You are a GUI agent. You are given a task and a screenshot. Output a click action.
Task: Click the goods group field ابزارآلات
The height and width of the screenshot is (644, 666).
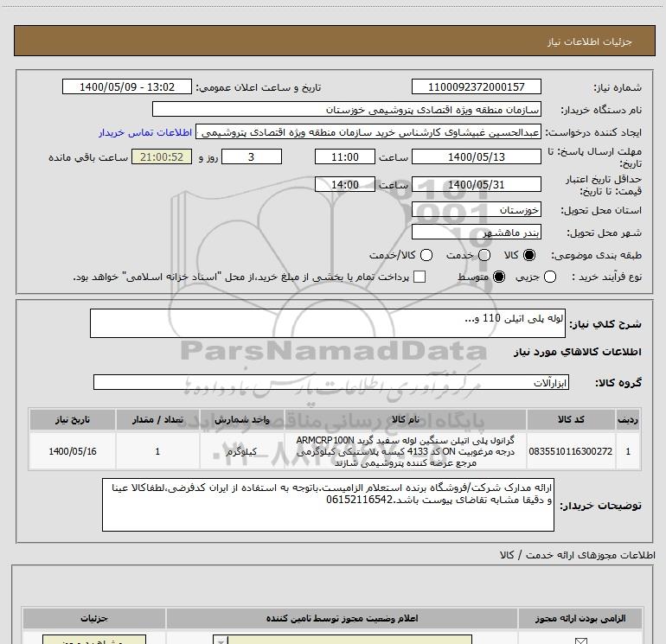(331, 382)
